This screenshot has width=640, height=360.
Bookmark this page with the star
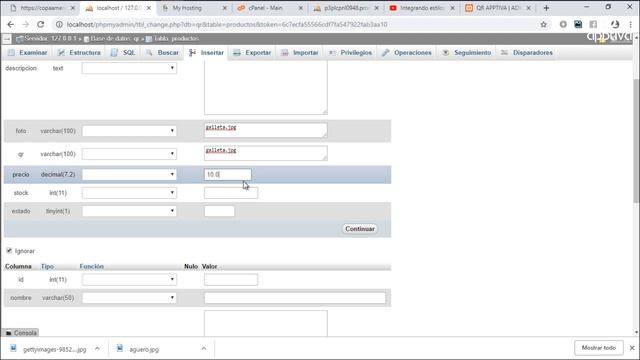tap(543, 24)
